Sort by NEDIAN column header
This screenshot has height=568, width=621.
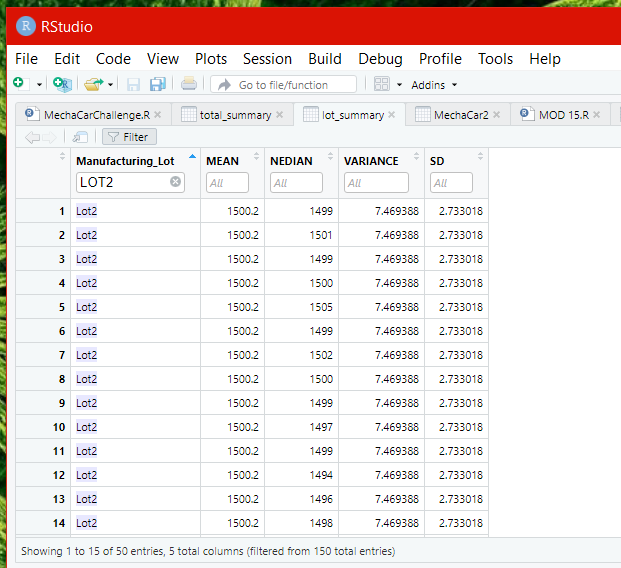point(291,161)
